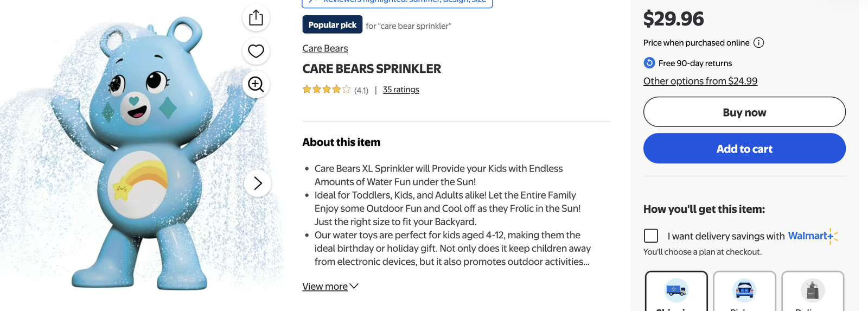This screenshot has width=868, height=311.
Task: Click the Popular pick badge
Action: point(332,25)
